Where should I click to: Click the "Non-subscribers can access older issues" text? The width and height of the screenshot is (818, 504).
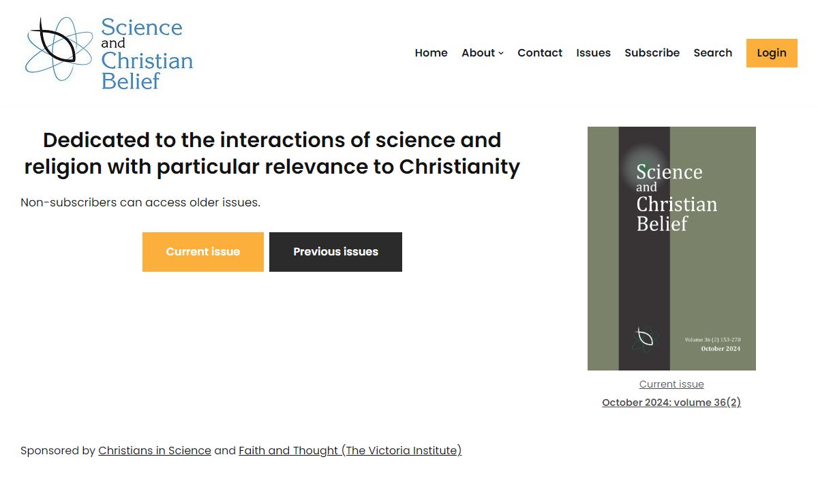(x=140, y=202)
